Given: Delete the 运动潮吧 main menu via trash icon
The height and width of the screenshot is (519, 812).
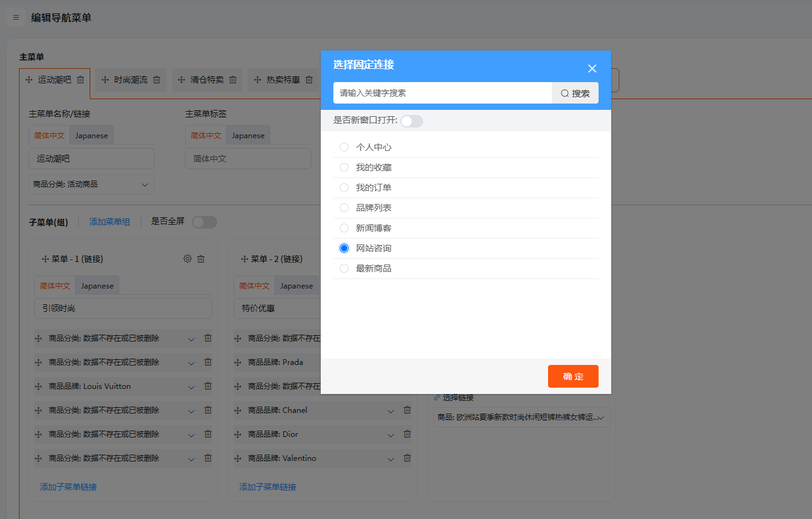Looking at the screenshot, I should click(x=80, y=80).
